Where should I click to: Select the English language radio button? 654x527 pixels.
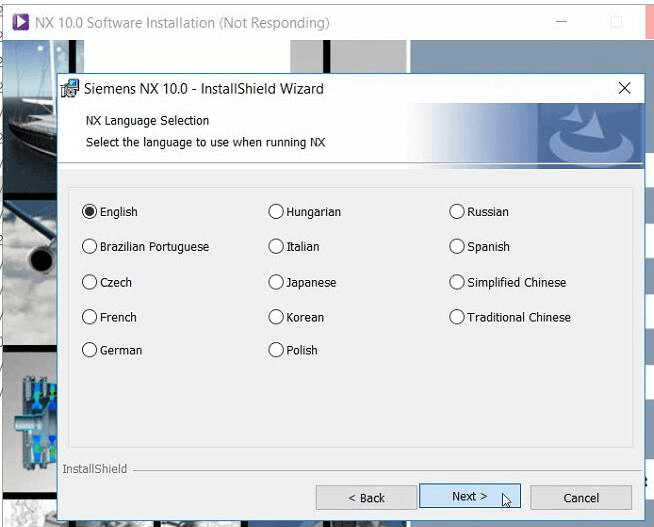pyautogui.click(x=90, y=212)
